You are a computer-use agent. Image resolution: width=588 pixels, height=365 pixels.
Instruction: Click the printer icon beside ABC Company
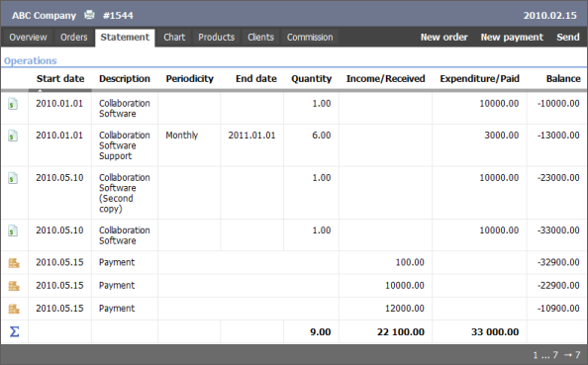click(x=89, y=15)
